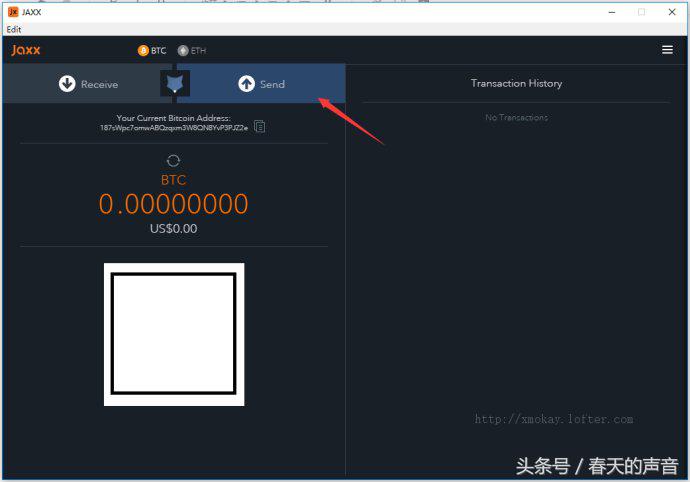690x482 pixels.
Task: Maximize the JAXX window
Action: 642,12
